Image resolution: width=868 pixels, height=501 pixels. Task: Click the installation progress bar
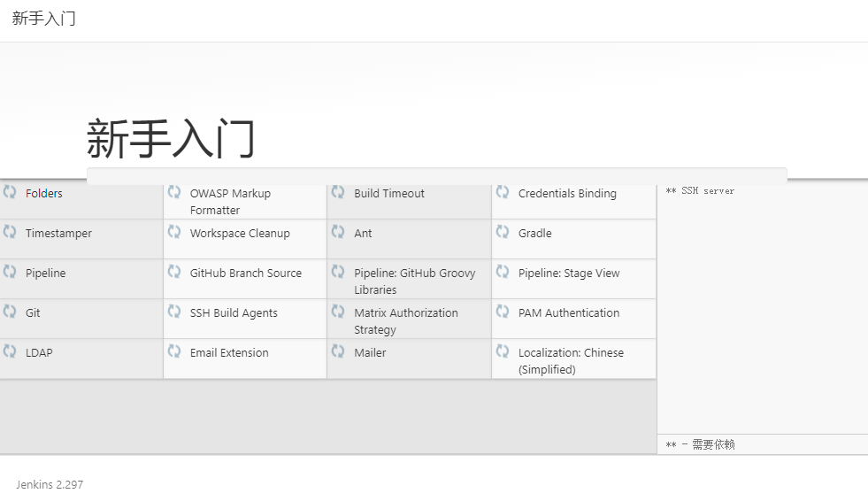click(437, 176)
